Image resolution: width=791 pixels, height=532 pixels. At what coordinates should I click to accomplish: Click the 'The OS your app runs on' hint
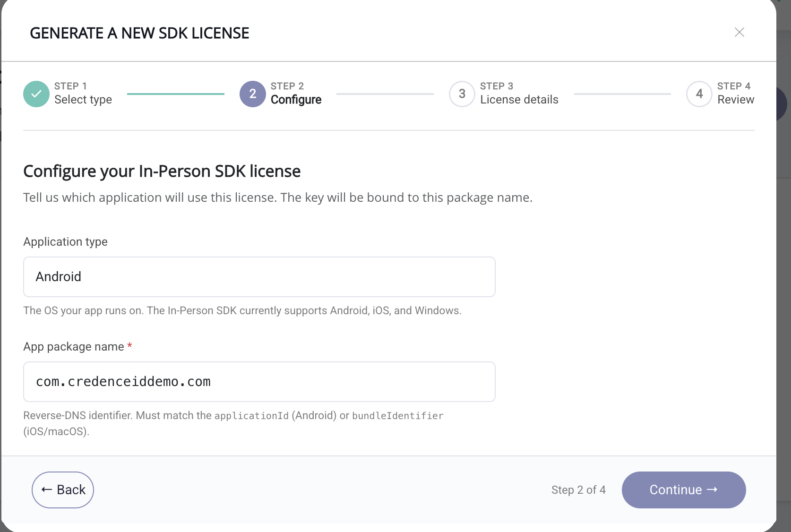[x=242, y=311]
